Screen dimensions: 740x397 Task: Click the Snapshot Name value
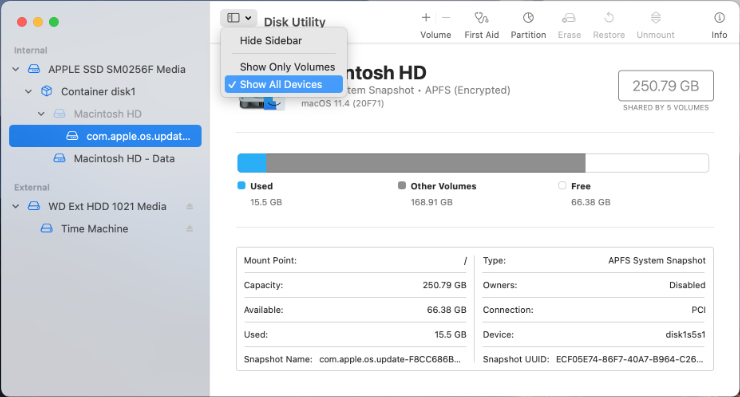[x=390, y=359]
